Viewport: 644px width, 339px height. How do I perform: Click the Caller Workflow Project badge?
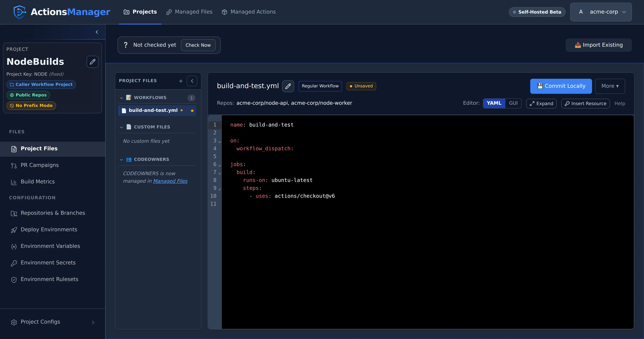[41, 85]
